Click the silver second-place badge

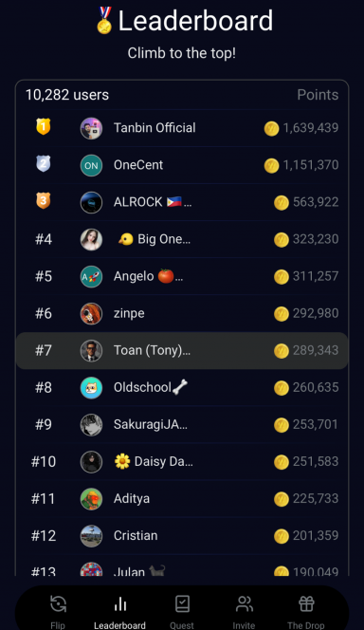44,163
